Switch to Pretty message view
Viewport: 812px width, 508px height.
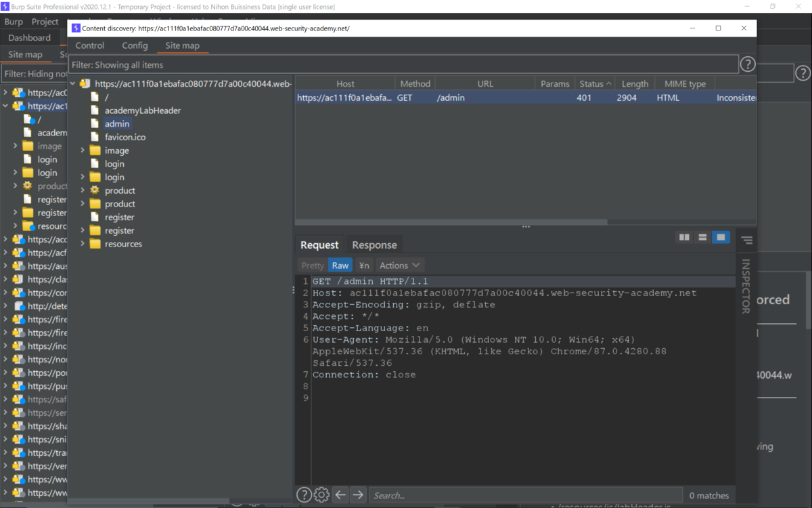point(313,265)
